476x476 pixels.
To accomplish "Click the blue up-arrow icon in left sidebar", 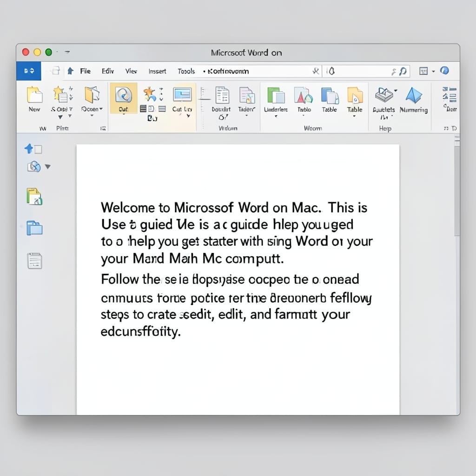I will 29,148.
